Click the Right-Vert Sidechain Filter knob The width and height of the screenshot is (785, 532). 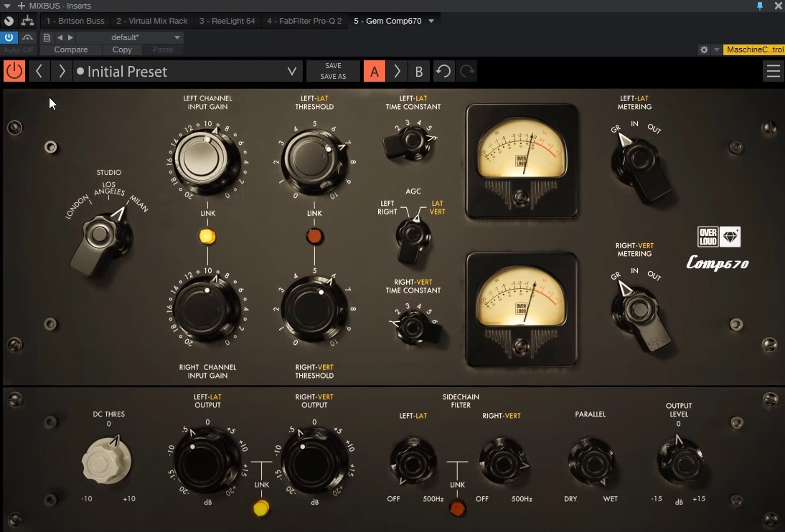tap(503, 462)
